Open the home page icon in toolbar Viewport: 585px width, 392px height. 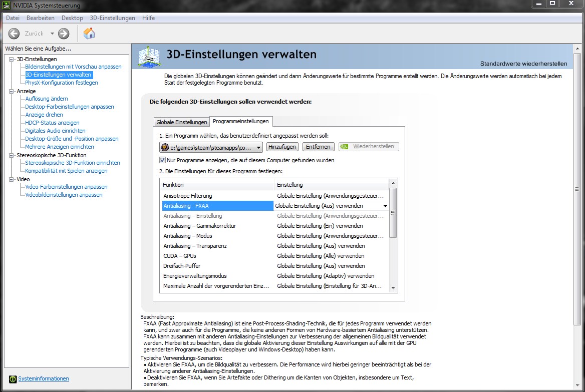pyautogui.click(x=89, y=33)
